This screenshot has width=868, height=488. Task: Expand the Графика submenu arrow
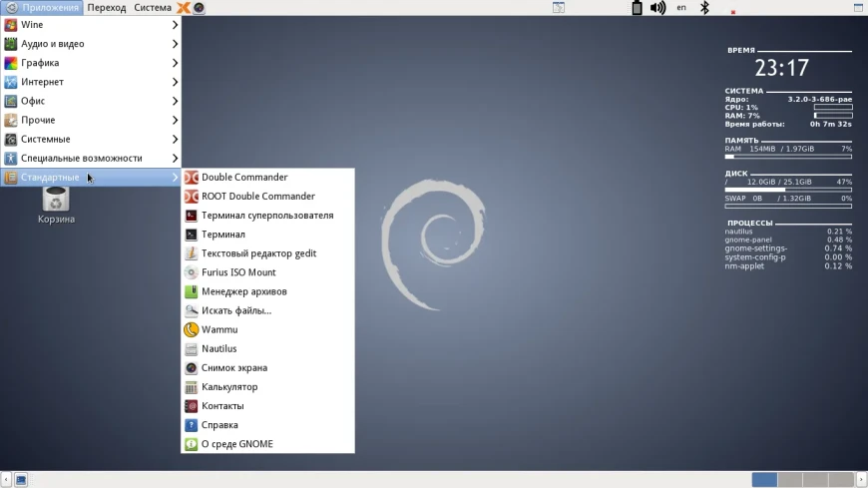click(175, 63)
